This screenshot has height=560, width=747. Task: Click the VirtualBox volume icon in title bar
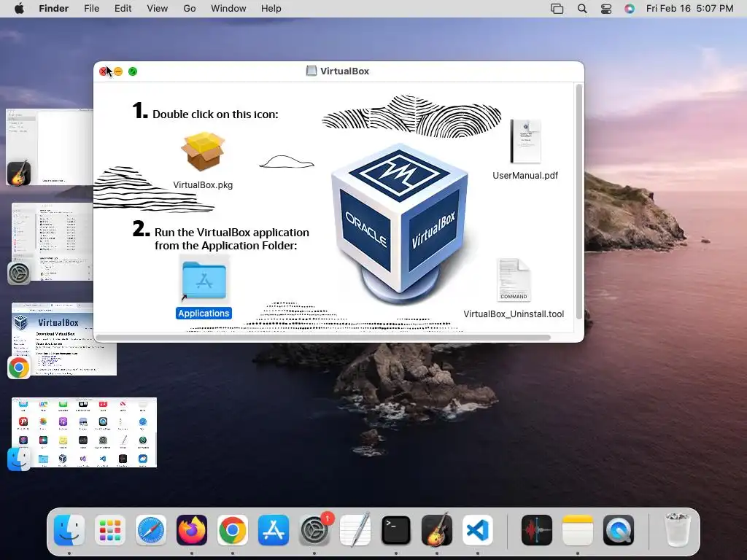311,71
